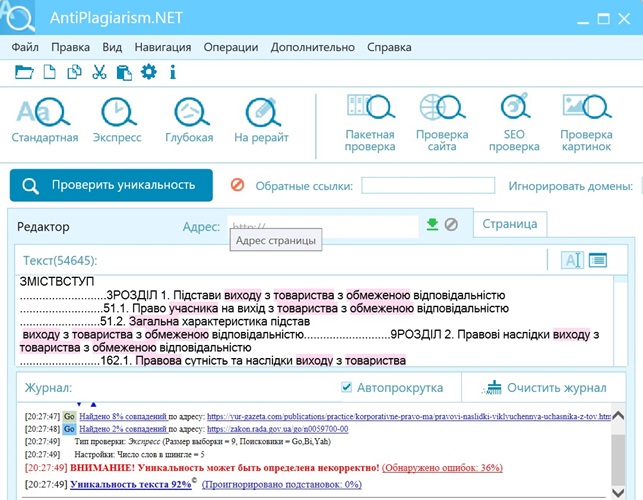The image size is (643, 500).
Task: Create a new document with blank page icon
Action: click(x=50, y=72)
